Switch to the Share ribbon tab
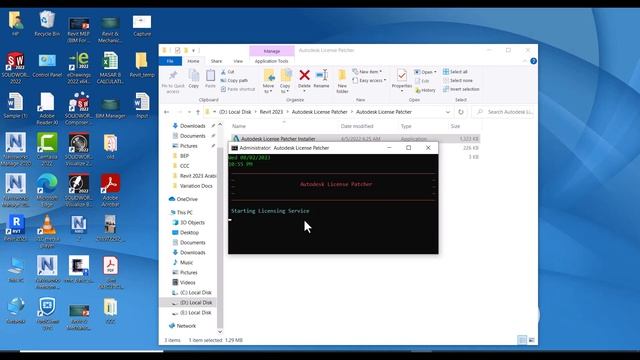The width and height of the screenshot is (640, 360). coord(216,61)
